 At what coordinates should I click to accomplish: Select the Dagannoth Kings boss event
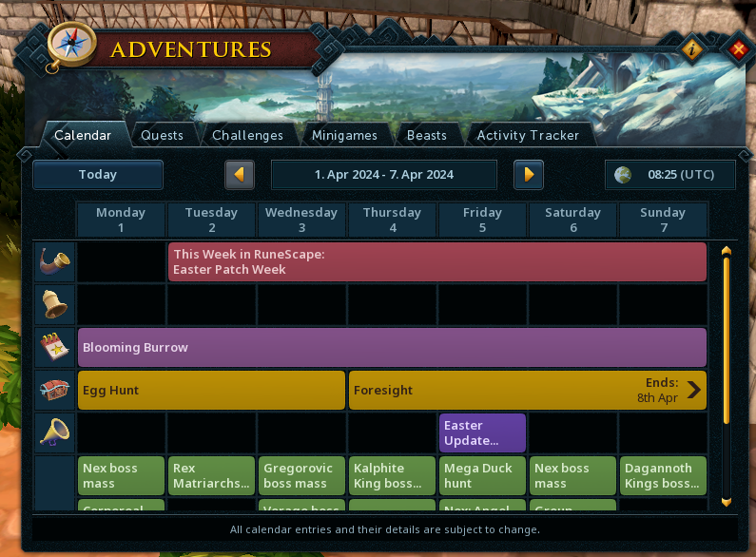pyautogui.click(x=663, y=475)
